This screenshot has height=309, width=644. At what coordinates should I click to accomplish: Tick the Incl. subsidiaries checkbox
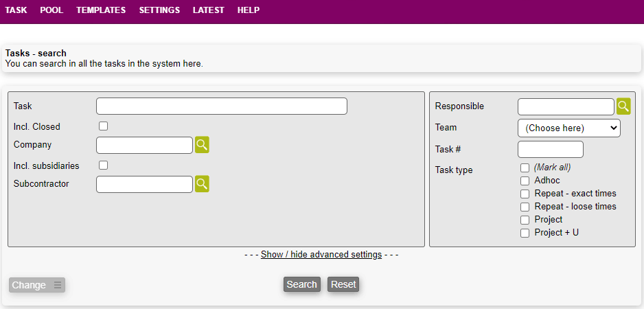pos(104,165)
